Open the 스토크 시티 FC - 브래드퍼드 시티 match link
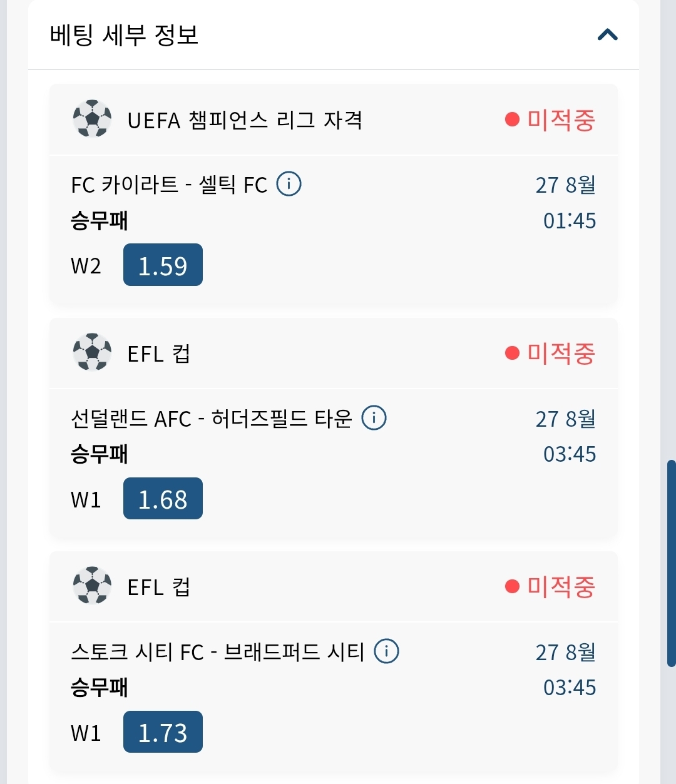676x784 pixels. (218, 652)
